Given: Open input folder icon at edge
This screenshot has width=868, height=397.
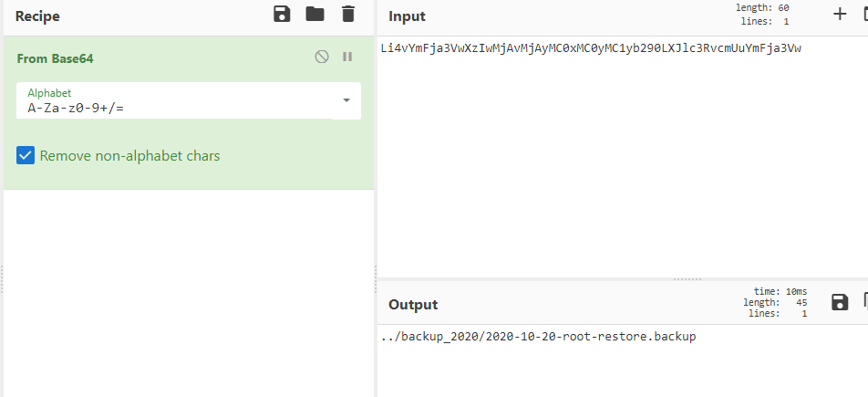Looking at the screenshot, I should (x=865, y=15).
